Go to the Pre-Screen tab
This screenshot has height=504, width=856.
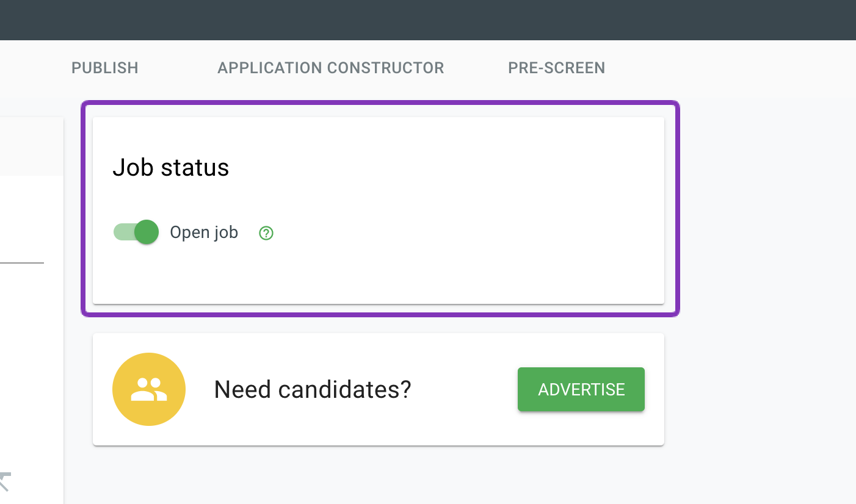pyautogui.click(x=557, y=68)
